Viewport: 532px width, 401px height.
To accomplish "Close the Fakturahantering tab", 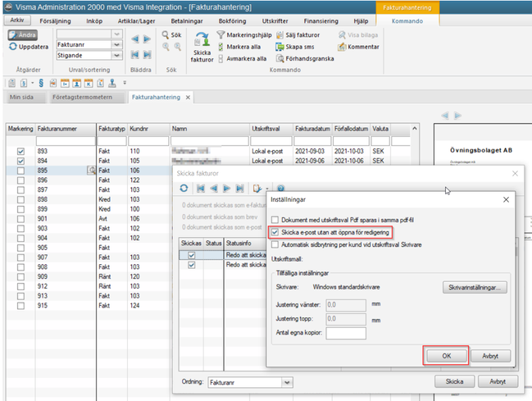I will click(188, 98).
